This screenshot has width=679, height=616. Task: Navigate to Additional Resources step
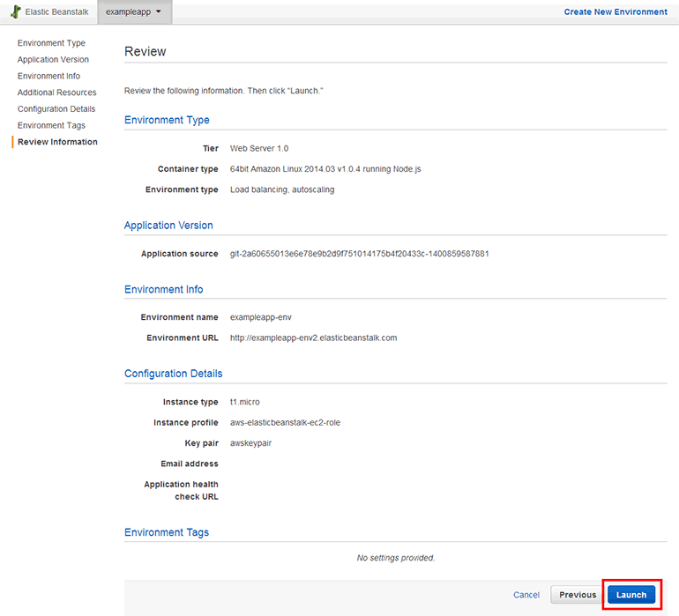tap(56, 93)
